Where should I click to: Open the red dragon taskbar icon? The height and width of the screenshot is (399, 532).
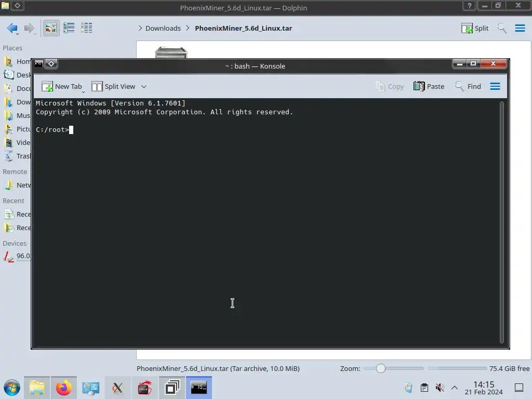click(x=144, y=388)
